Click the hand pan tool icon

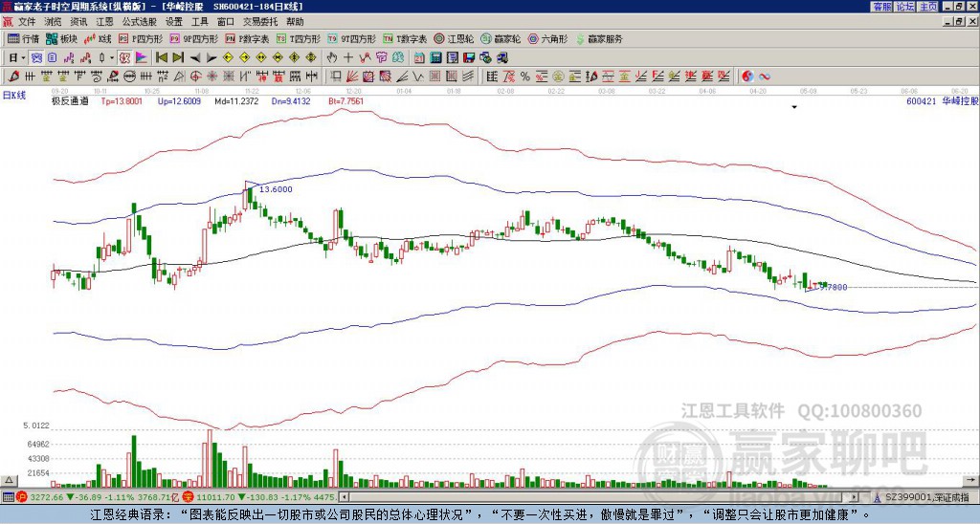point(331,57)
